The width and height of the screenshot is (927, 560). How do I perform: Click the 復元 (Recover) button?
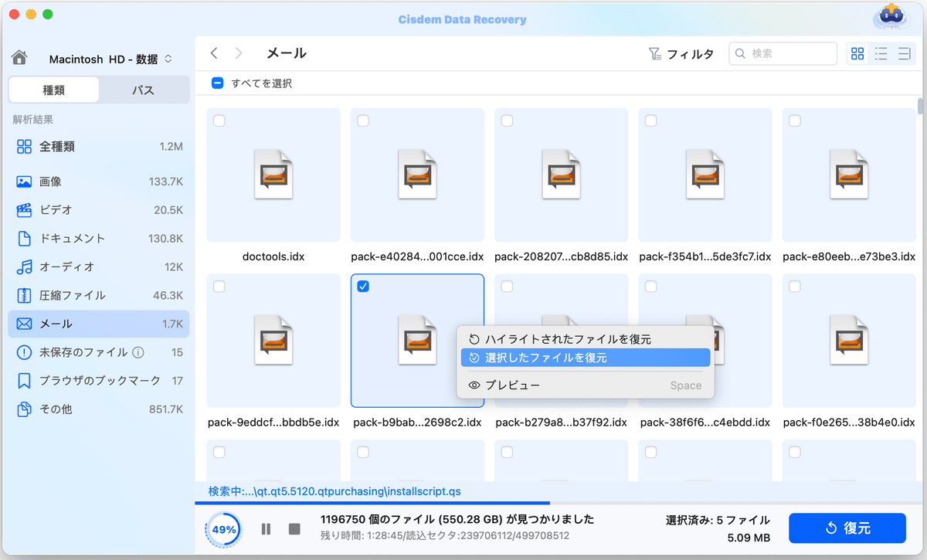point(847,528)
